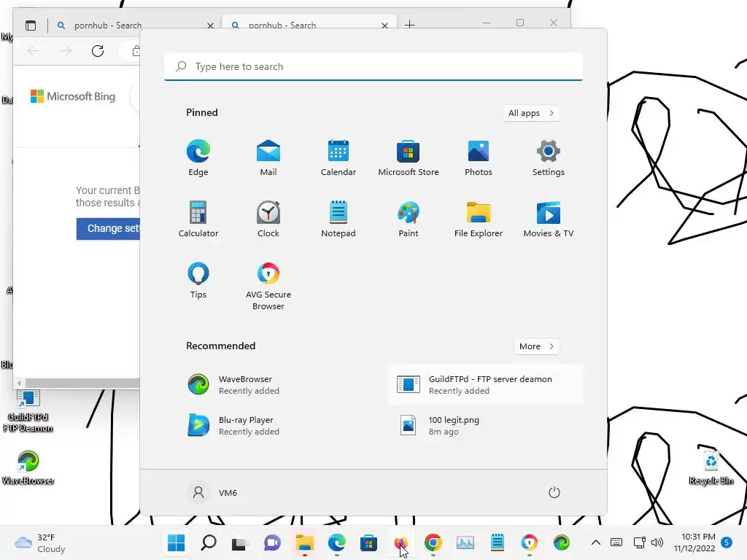Open the touch keyboard tray icon

point(616,542)
